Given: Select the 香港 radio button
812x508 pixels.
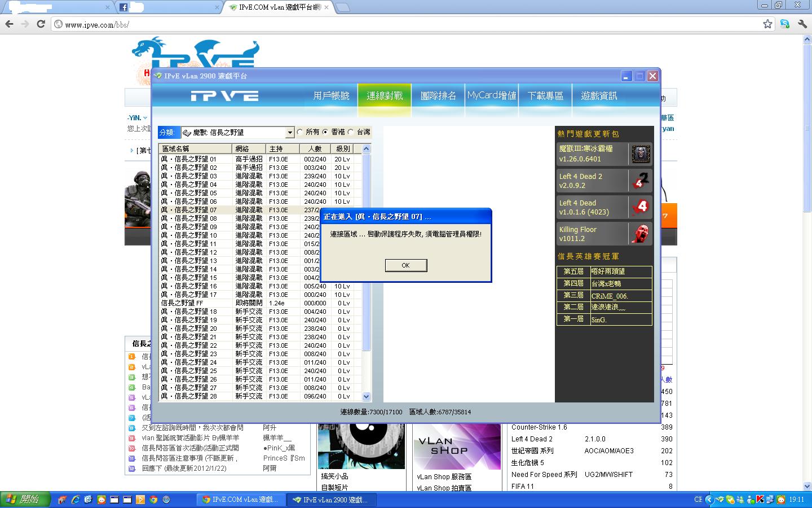Looking at the screenshot, I should (325, 132).
